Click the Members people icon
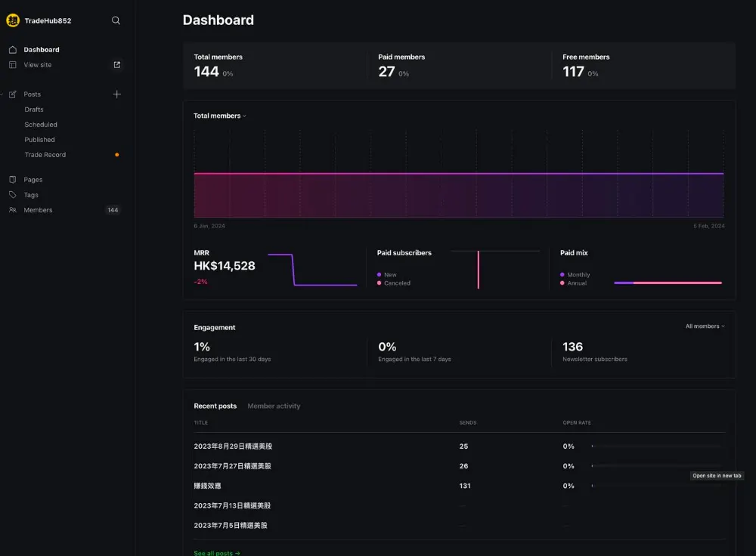The width and height of the screenshot is (756, 556). pos(13,210)
